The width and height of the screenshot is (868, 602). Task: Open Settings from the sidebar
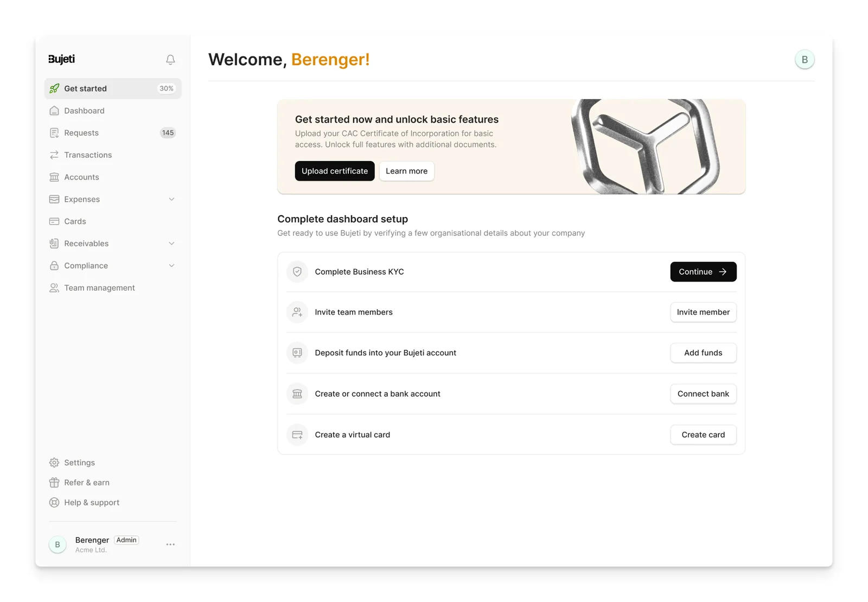pos(113,463)
